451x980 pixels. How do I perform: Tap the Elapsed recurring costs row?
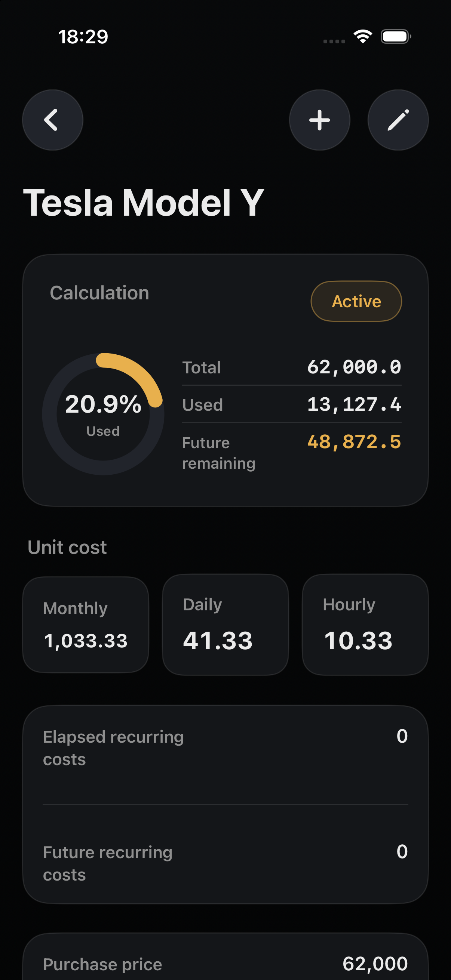click(x=225, y=748)
